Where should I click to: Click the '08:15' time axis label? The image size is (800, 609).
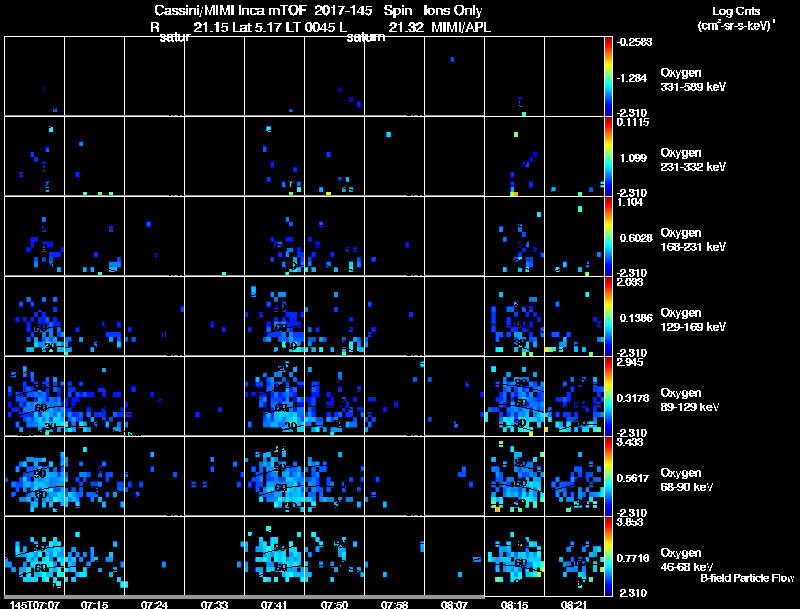pyautogui.click(x=514, y=605)
